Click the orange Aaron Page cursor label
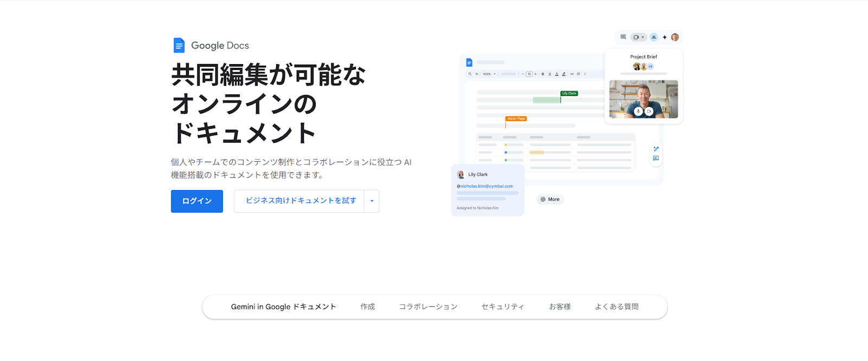The height and width of the screenshot is (361, 868). pyautogui.click(x=516, y=118)
